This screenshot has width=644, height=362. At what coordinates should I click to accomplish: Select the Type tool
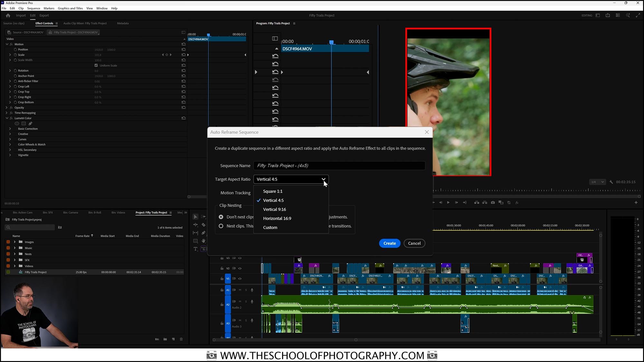pyautogui.click(x=195, y=249)
